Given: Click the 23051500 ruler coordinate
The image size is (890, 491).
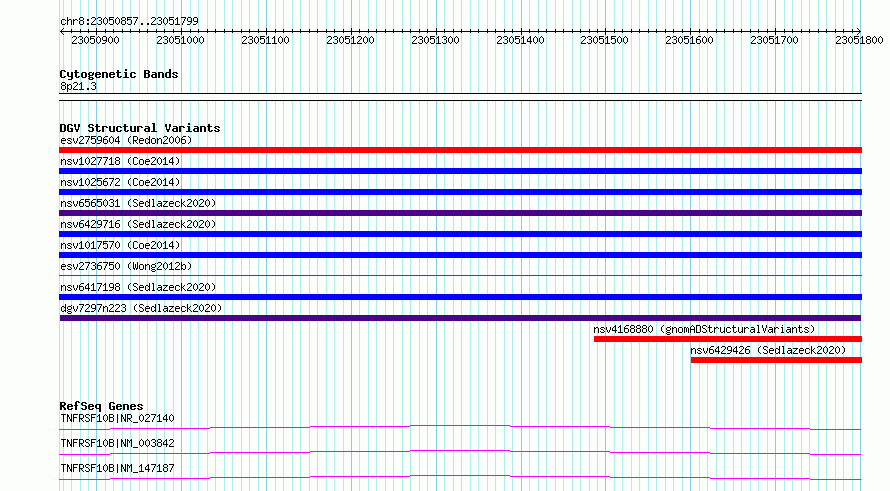Looking at the screenshot, I should pos(604,40).
